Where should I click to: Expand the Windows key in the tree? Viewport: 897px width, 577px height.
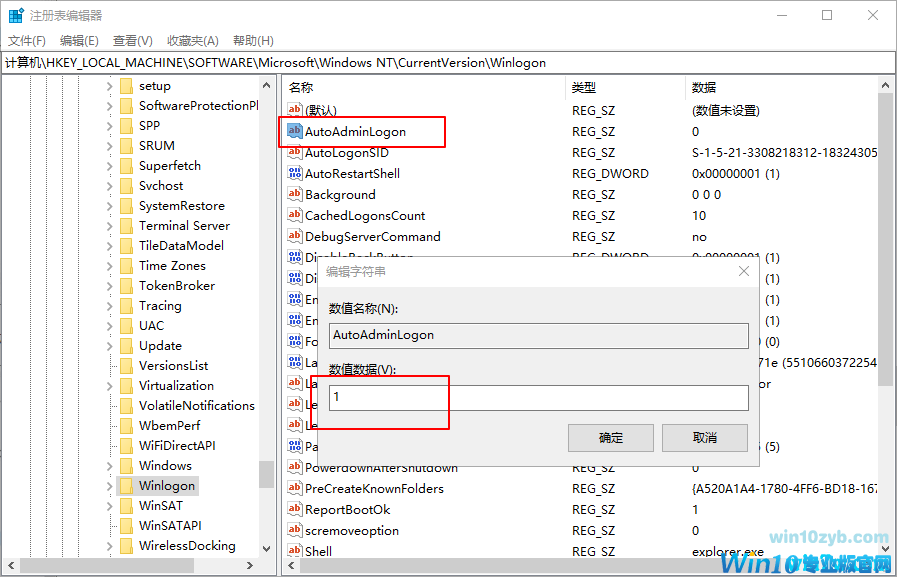point(110,465)
